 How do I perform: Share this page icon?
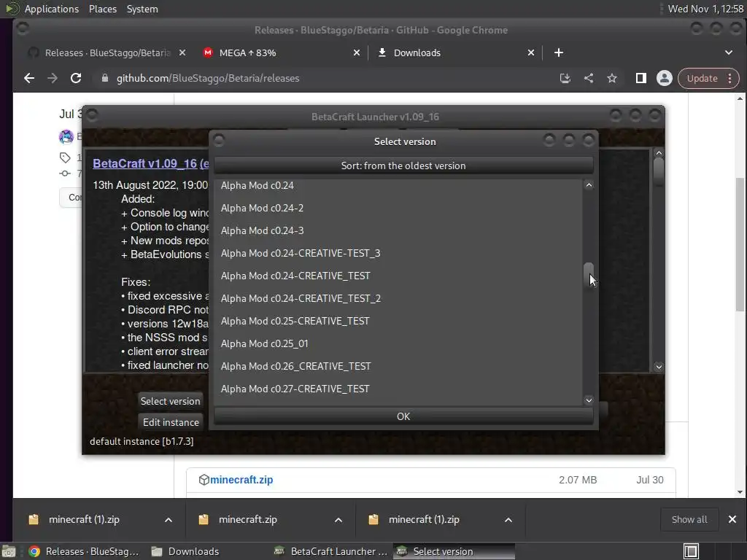click(589, 78)
